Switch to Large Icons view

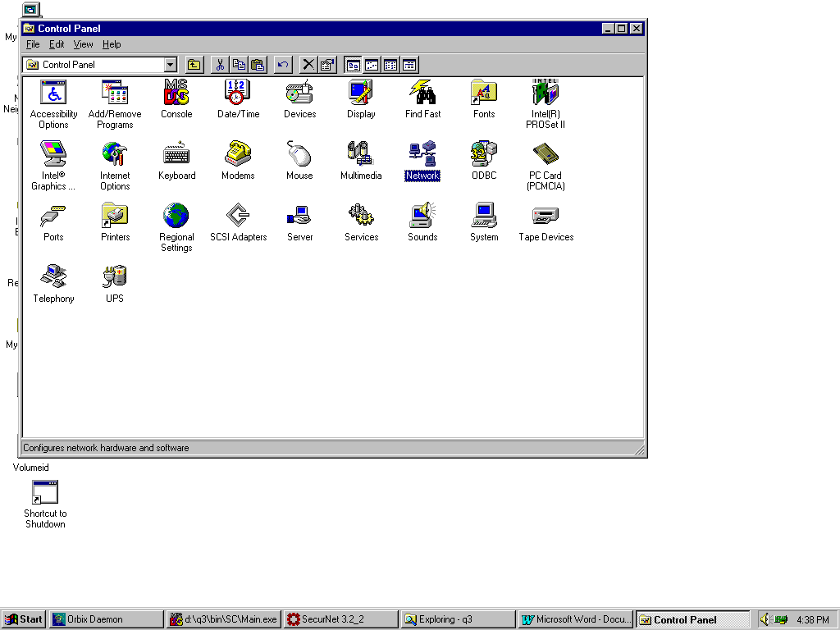pos(353,65)
